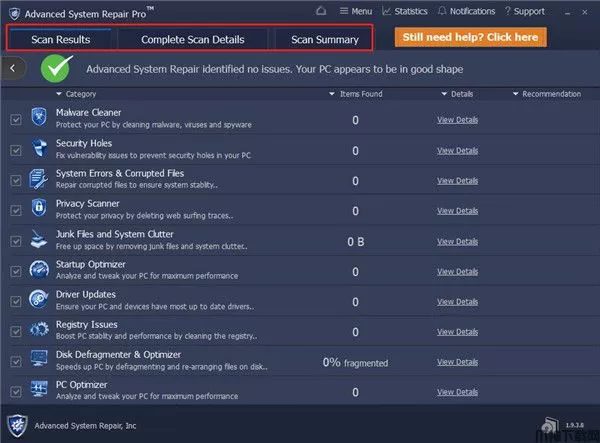View Details for Malware Cleaner
The image size is (600, 443).
coord(458,120)
